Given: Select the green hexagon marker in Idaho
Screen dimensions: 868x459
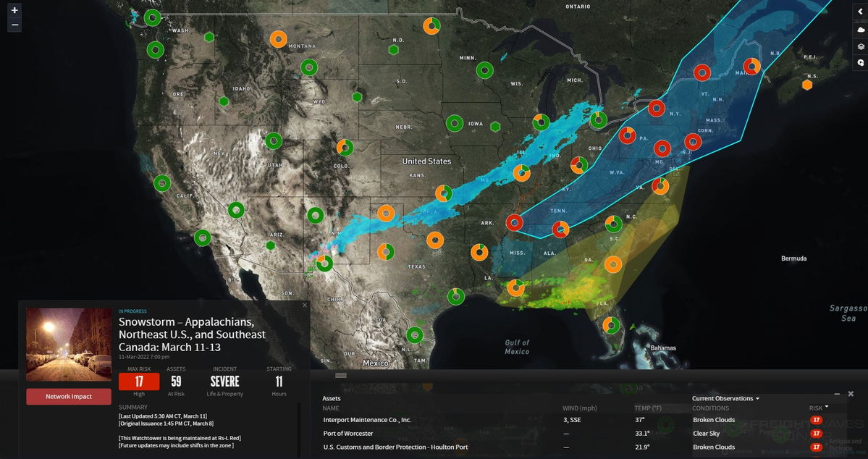Looking at the screenshot, I should pyautogui.click(x=224, y=101).
